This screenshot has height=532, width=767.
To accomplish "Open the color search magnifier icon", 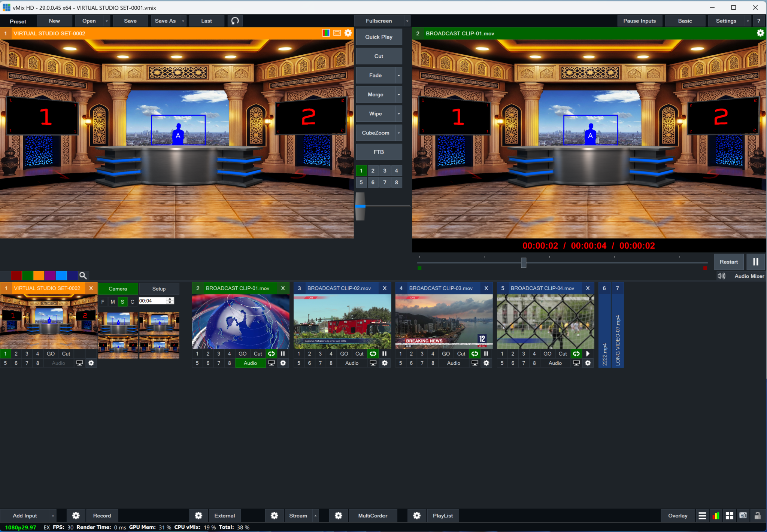I will point(83,275).
